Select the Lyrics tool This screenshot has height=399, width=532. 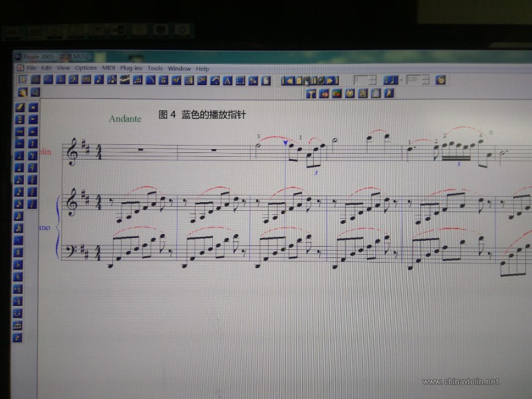(214, 80)
